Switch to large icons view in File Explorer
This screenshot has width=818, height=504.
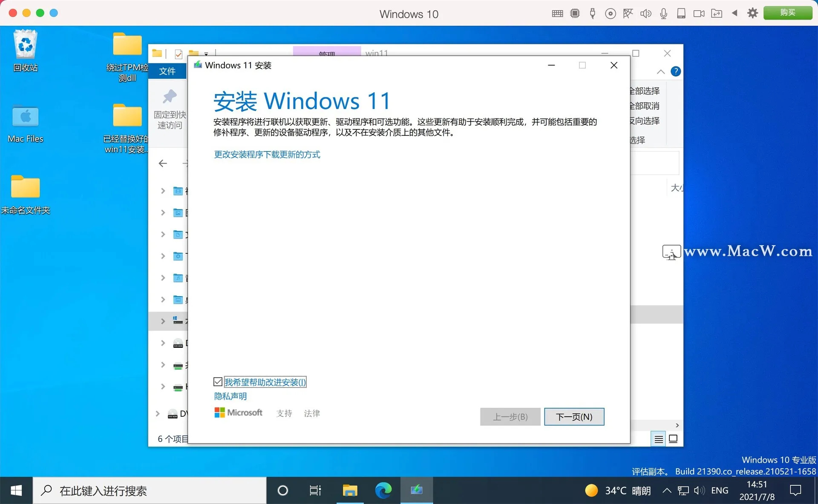[x=673, y=438]
